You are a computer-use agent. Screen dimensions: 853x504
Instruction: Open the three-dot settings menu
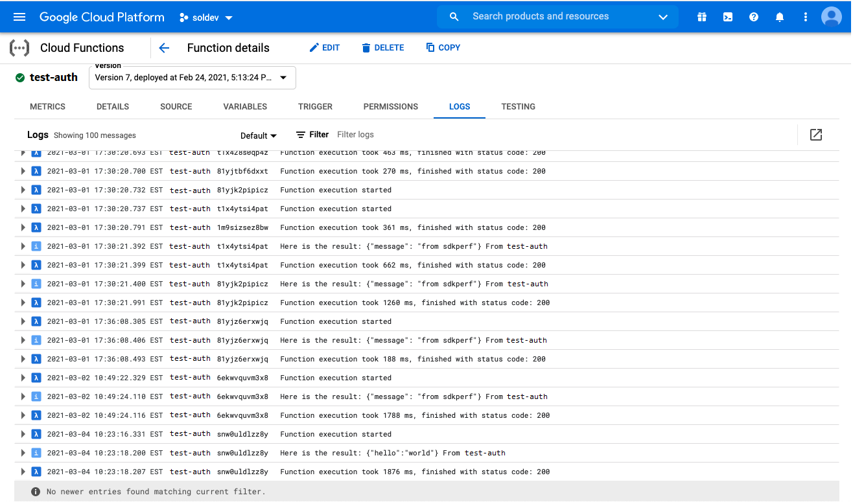pyautogui.click(x=806, y=17)
